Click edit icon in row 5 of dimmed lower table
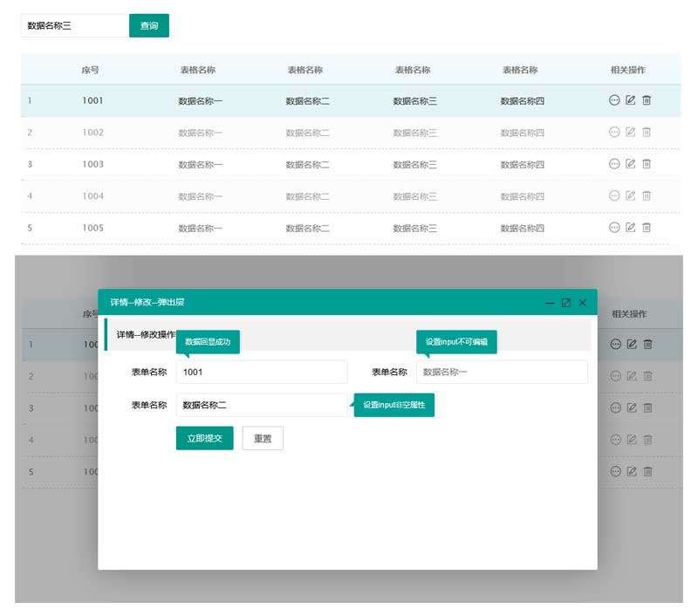Viewport: 698px width, 616px height. click(x=631, y=471)
